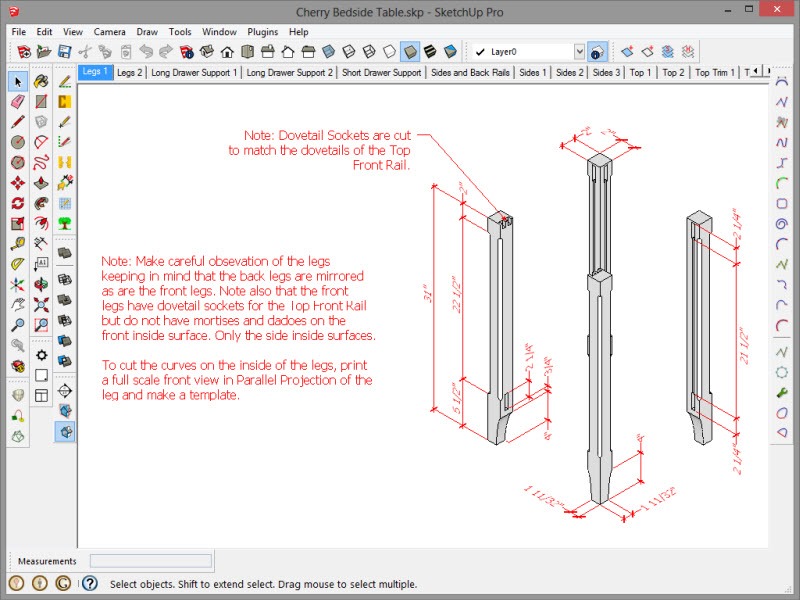Viewport: 800px width, 600px height.
Task: Toggle the Layer Manager button
Action: pos(597,51)
